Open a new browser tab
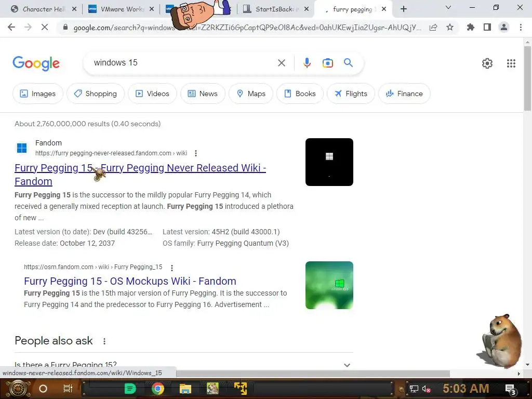The image size is (532, 399). tap(403, 9)
